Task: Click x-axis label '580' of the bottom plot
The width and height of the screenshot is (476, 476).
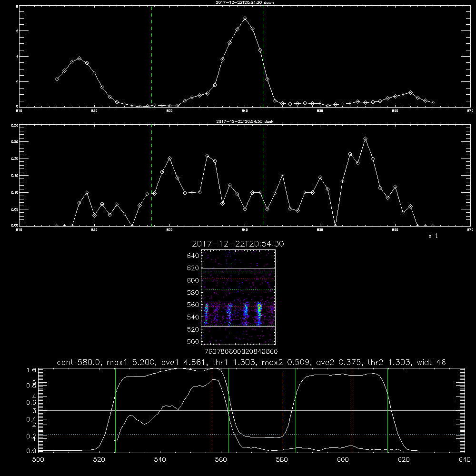Action: [x=282, y=460]
